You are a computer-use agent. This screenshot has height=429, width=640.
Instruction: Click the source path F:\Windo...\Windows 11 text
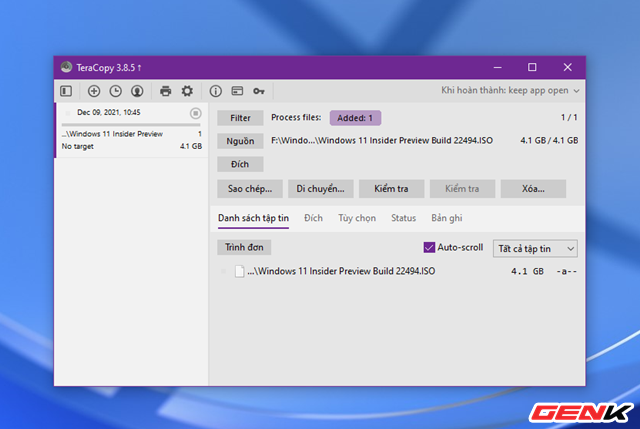pyautogui.click(x=382, y=140)
